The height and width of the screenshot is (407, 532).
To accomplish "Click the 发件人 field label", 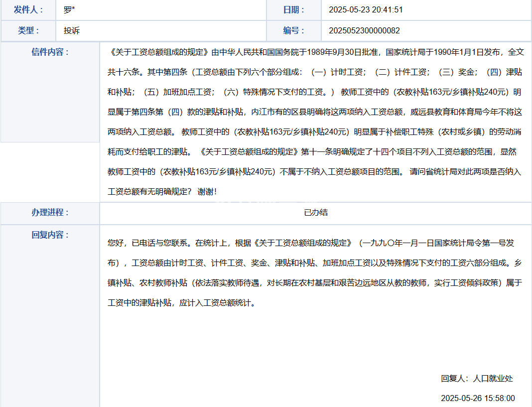I will pos(28,10).
